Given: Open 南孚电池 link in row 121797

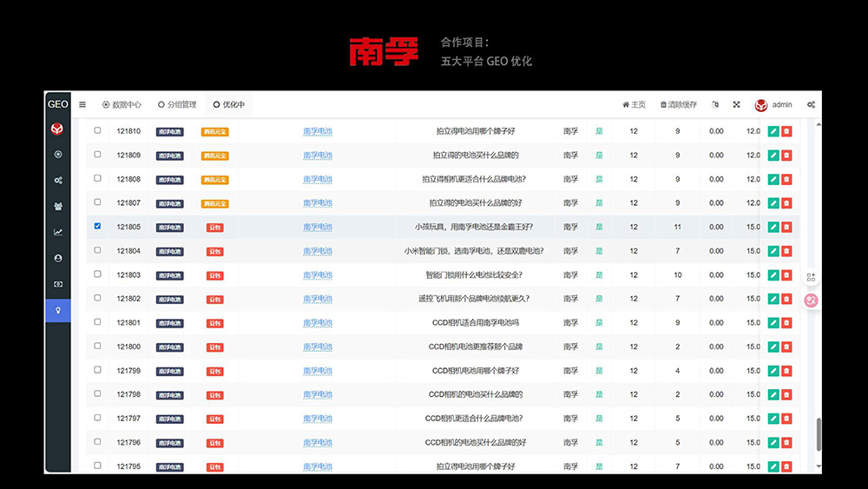Looking at the screenshot, I should (318, 419).
